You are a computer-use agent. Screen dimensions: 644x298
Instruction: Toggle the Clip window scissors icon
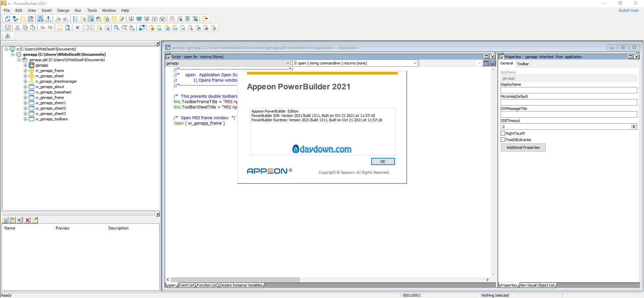point(91,19)
